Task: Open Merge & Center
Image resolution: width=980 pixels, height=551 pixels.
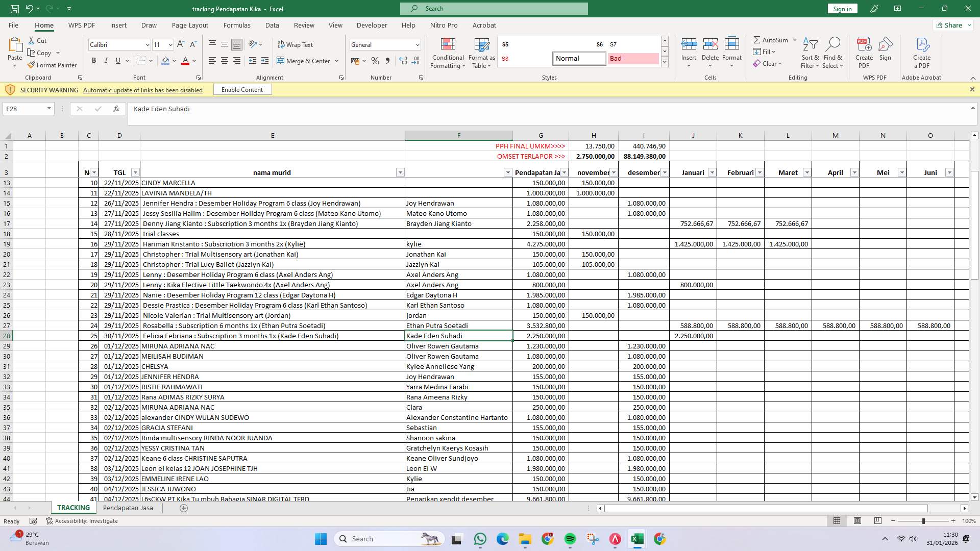Action: tap(305, 61)
